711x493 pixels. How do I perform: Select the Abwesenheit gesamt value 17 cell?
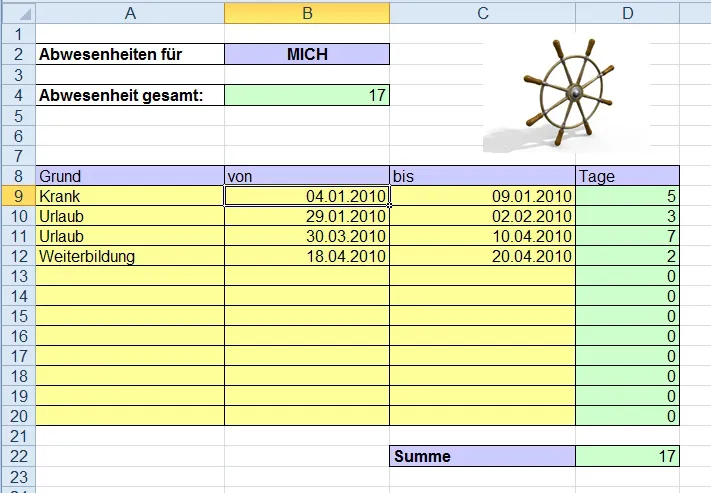(307, 95)
